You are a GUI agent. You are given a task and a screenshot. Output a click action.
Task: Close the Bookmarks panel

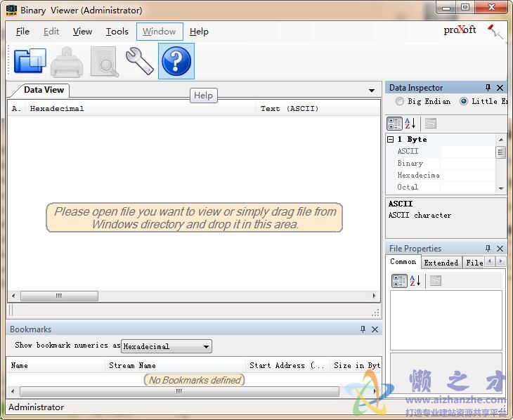tap(375, 329)
